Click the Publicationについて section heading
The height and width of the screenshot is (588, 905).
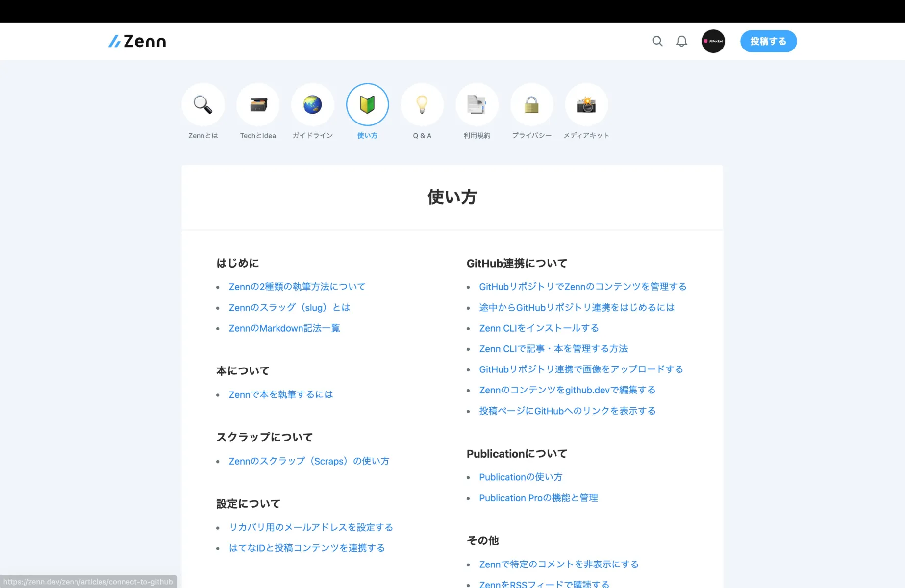coord(517,454)
